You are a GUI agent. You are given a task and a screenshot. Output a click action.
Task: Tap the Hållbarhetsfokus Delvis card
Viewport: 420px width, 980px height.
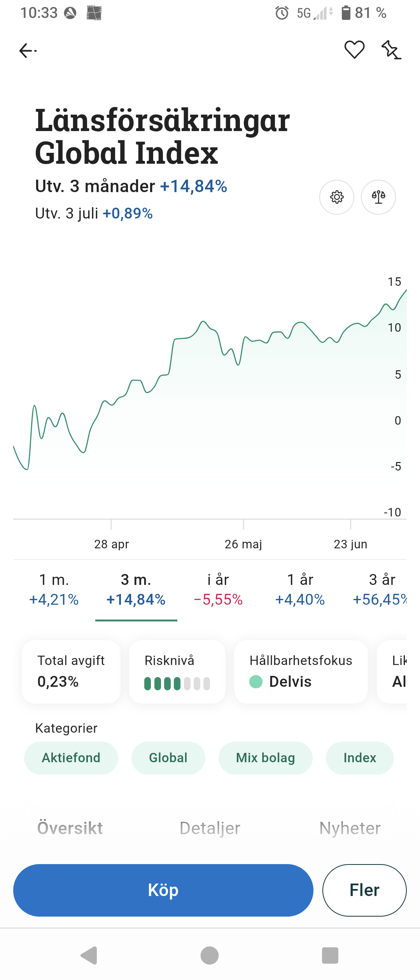click(301, 672)
